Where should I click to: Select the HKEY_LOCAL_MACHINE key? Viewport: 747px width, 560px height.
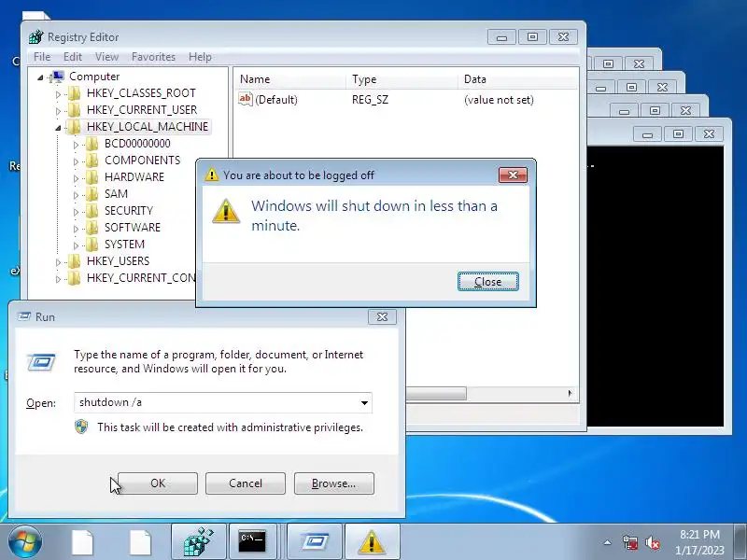click(x=148, y=127)
